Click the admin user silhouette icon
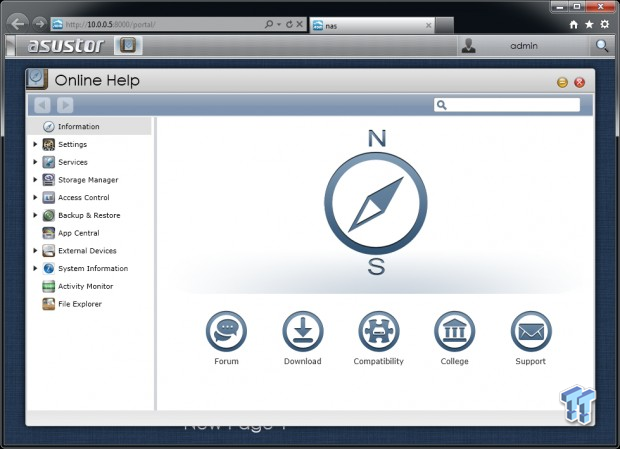The height and width of the screenshot is (449, 620). [469, 46]
